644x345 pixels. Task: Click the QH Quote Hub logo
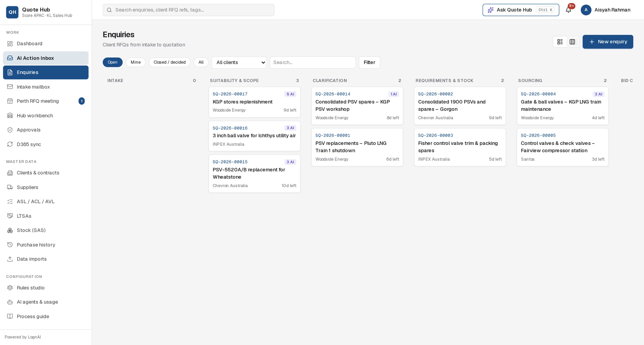tap(12, 12)
